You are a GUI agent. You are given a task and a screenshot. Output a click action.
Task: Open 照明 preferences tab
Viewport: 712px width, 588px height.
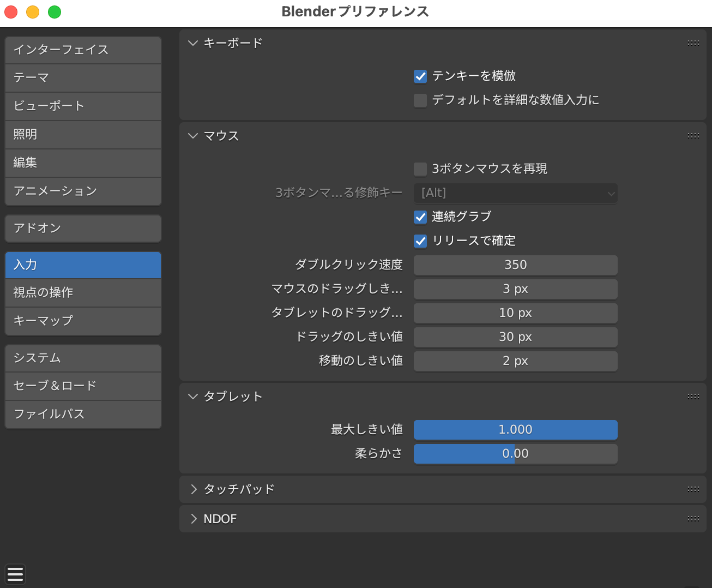click(x=83, y=135)
